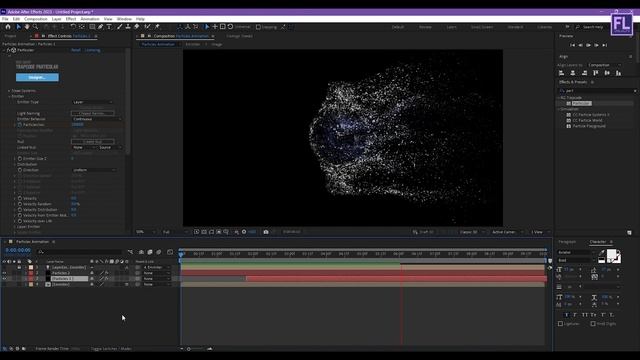Open parent dropdown for Particles 2 layer
Viewport: 640px width, 360px height.
(156, 273)
